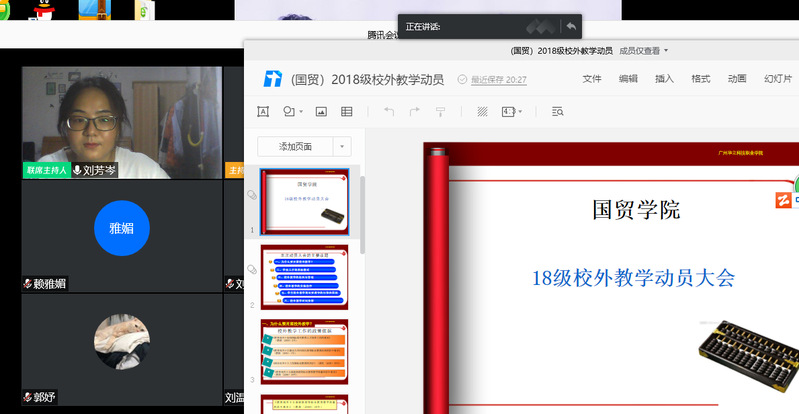
Task: Click the 添加页面 button
Action: click(x=295, y=146)
